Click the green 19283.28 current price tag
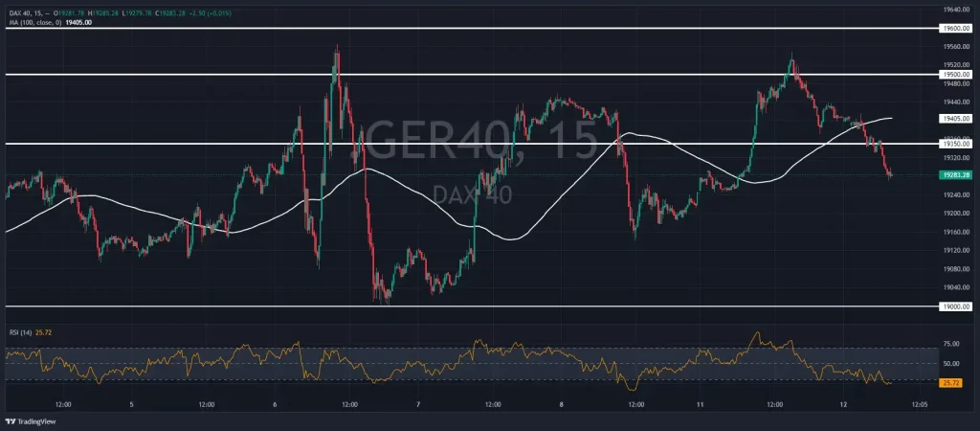This screenshot has height=431, width=980. (957, 175)
